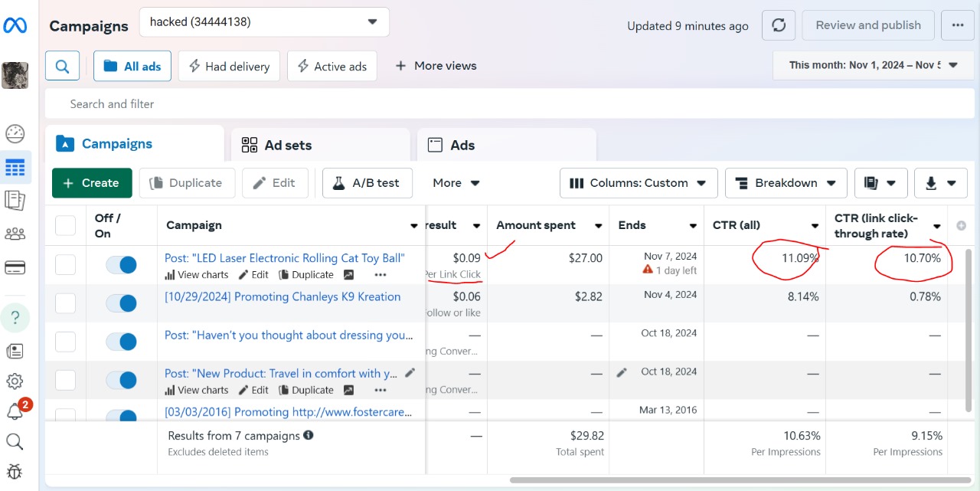The height and width of the screenshot is (491, 980).
Task: Open Notifications bell with 2 badge
Action: click(x=15, y=411)
